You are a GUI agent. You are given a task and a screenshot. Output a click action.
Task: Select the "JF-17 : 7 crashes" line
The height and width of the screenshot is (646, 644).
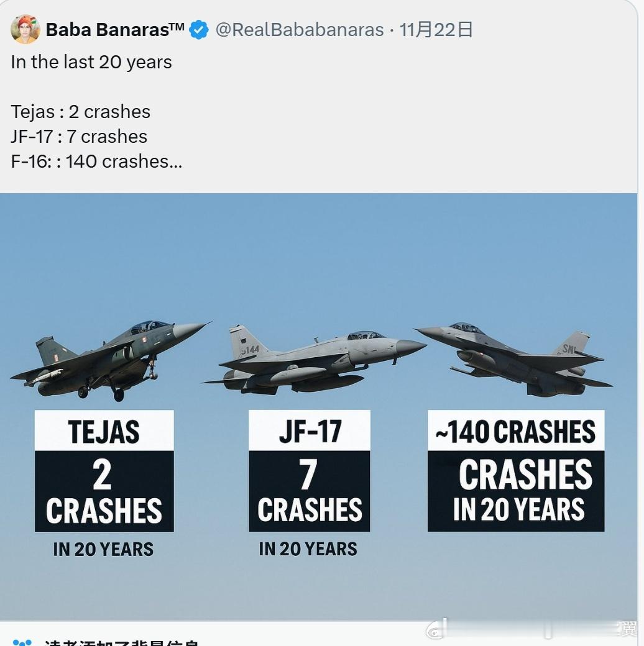tap(79, 137)
